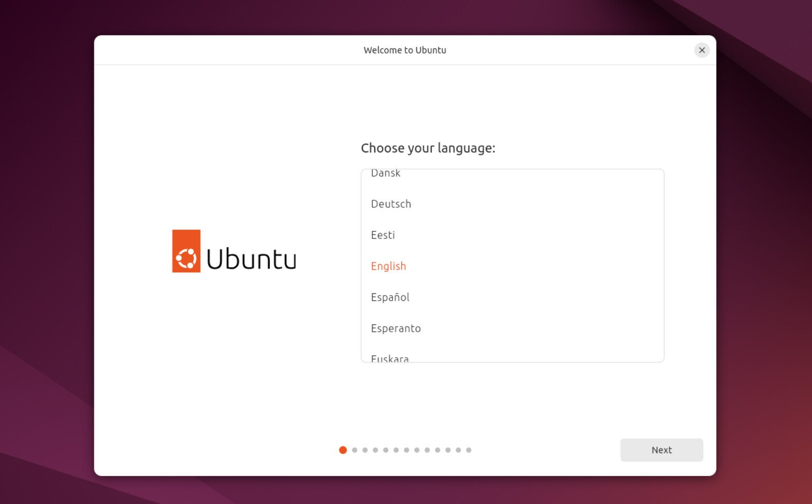Click the Welcome to Ubuntu title text

click(405, 50)
